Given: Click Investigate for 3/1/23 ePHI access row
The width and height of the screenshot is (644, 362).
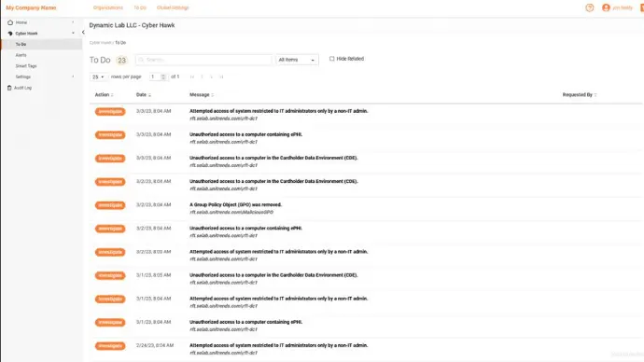Looking at the screenshot, I should click(x=110, y=322).
